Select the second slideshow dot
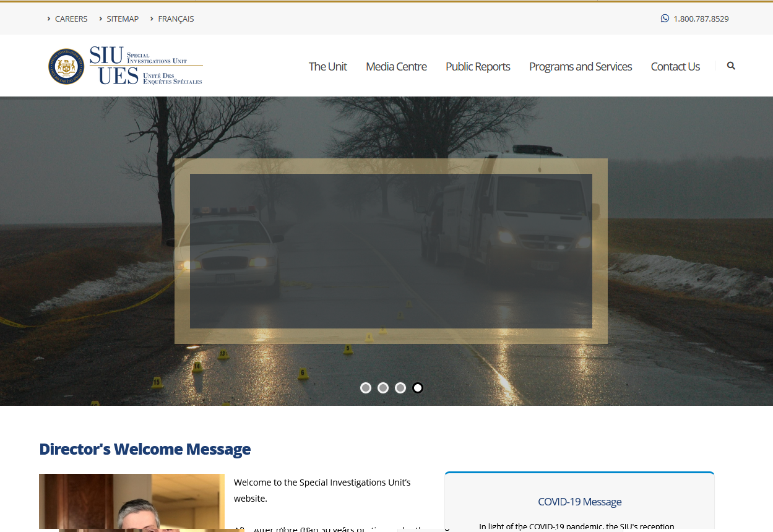 [x=383, y=388]
